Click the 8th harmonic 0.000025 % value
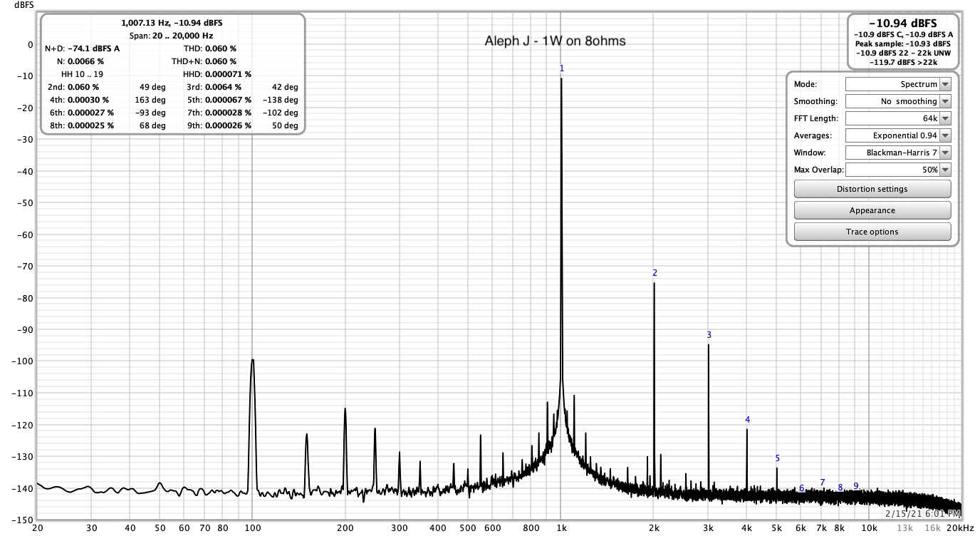The width and height of the screenshot is (980, 536). 90,125
